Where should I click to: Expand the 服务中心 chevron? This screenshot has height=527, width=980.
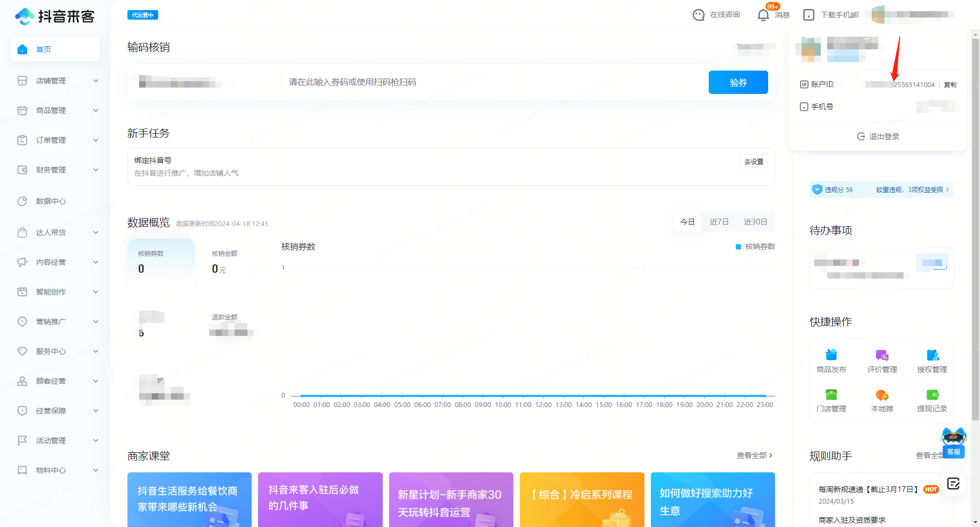pos(96,351)
